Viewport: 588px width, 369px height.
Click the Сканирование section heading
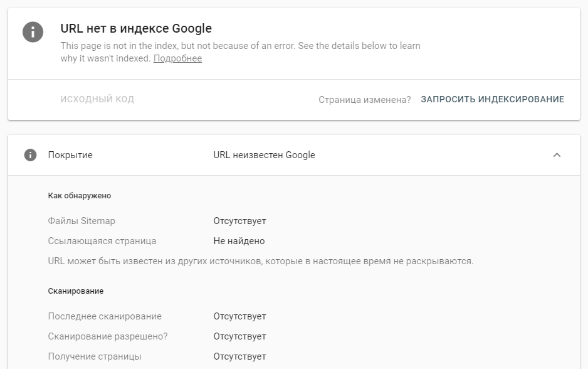pos(76,291)
